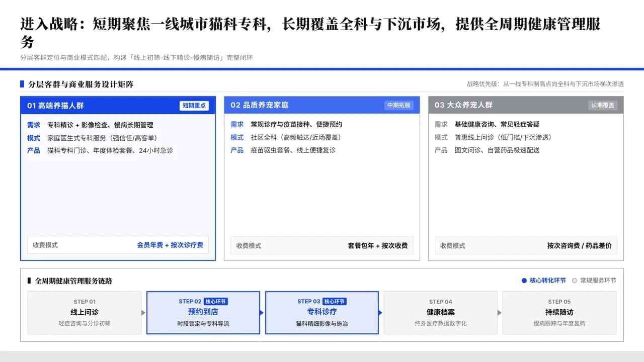Click the 全周期健康管理服务链路 heading
644x362 pixels.
73,281
